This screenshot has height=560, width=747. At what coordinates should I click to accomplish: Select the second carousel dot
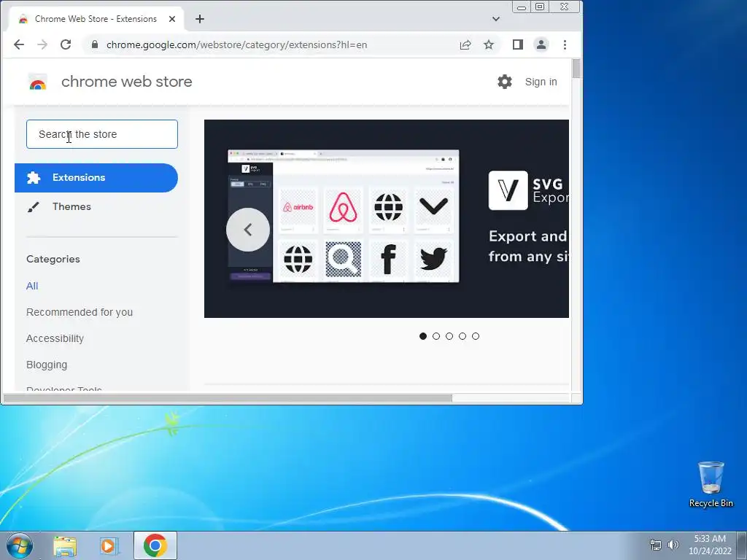point(436,336)
